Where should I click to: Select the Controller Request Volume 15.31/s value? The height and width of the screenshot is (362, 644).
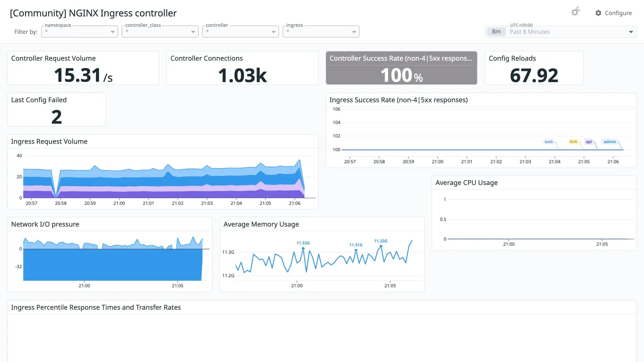click(x=83, y=75)
